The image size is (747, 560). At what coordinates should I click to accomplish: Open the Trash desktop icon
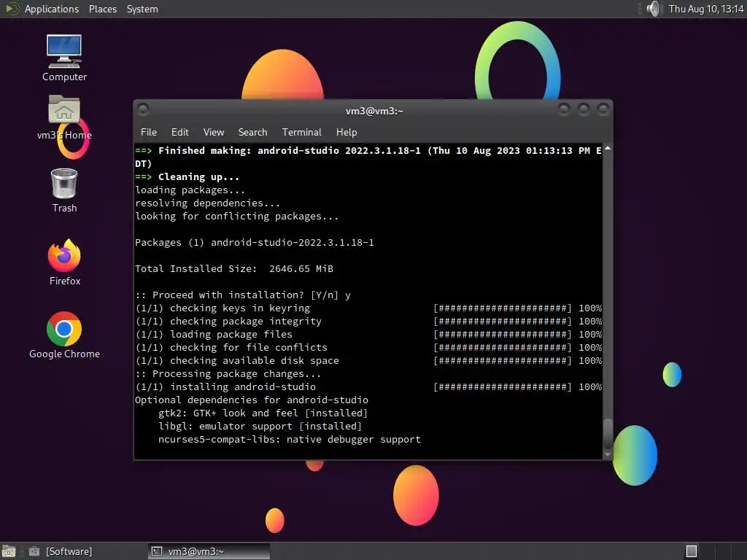(64, 190)
